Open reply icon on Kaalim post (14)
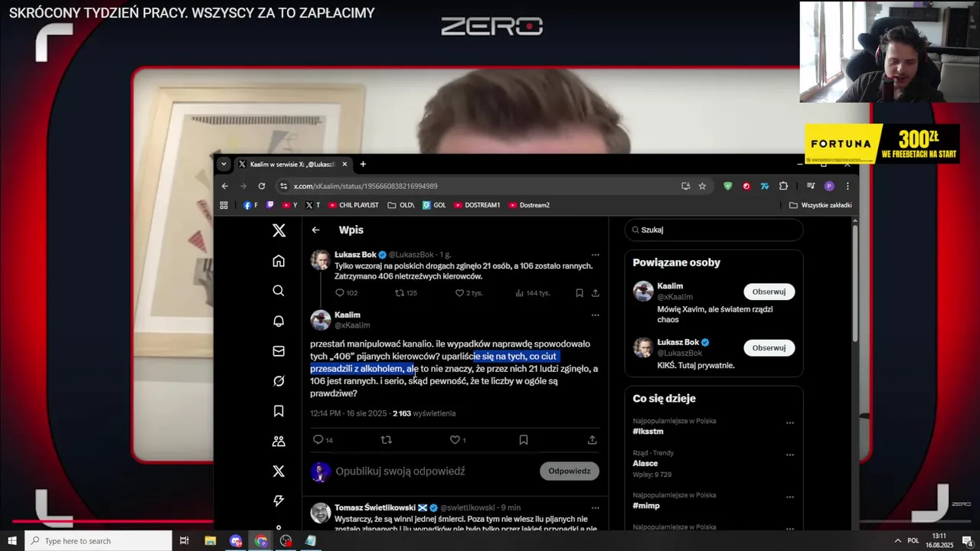980x551 pixels. 322,440
